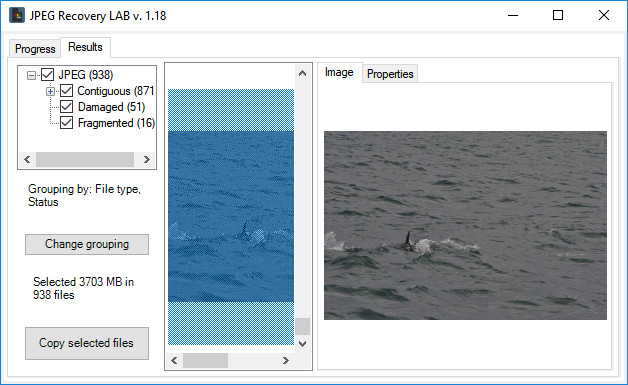Select the Results tab
The width and height of the screenshot is (628, 385).
pos(85,47)
